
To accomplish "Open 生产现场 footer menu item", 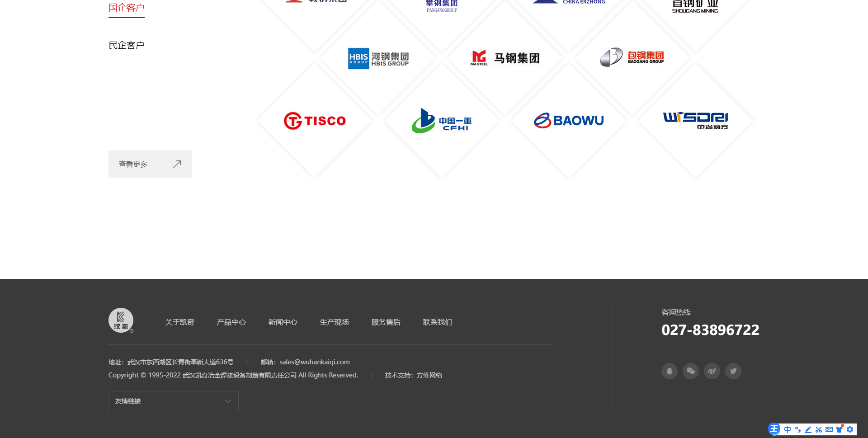I will coord(334,322).
